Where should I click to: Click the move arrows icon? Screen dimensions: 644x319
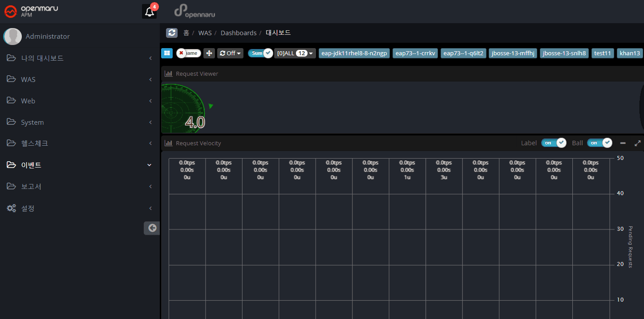pyautogui.click(x=209, y=53)
